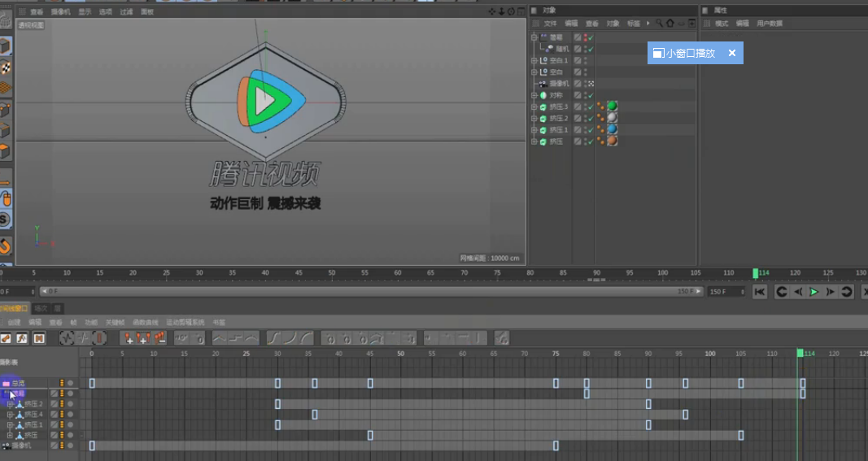Expand the 挤压.3 object in object manager

point(534,107)
